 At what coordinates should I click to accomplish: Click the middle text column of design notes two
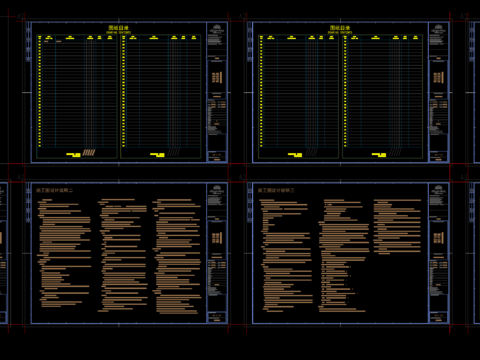click(x=123, y=255)
